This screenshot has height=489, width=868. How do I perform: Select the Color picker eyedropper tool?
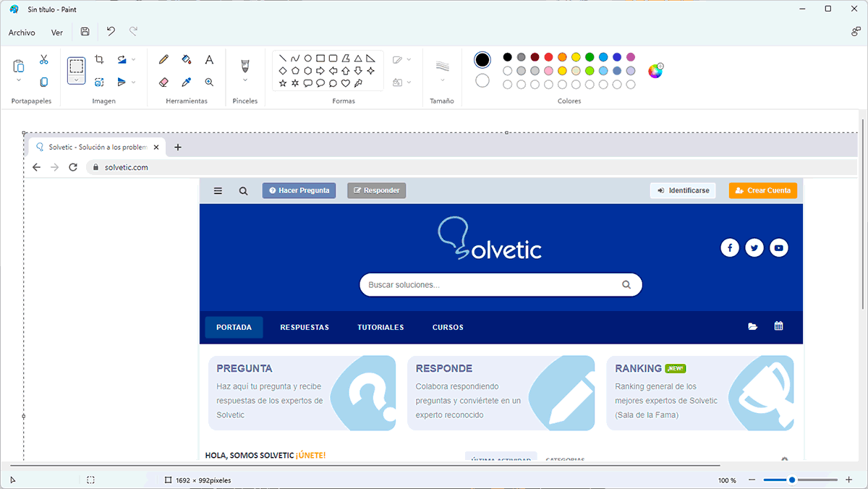click(186, 82)
